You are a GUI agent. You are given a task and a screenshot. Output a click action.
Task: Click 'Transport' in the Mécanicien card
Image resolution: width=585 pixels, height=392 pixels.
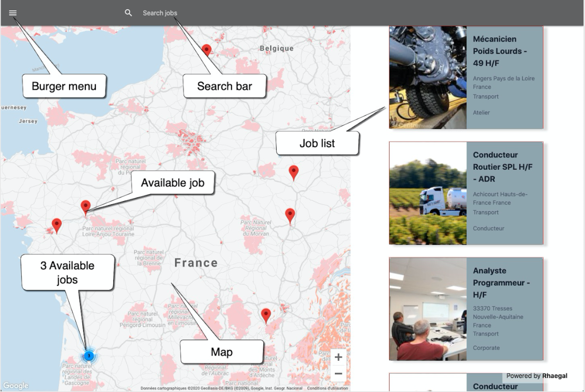point(486,97)
